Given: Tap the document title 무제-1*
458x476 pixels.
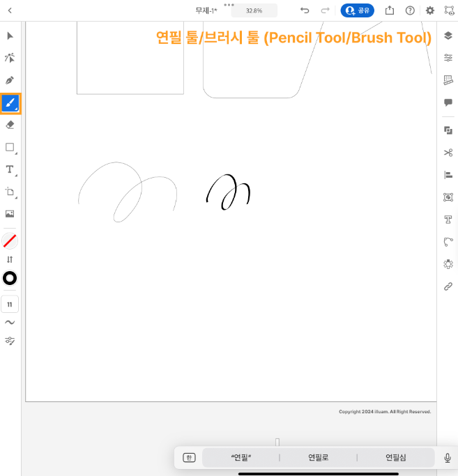Looking at the screenshot, I should click(x=206, y=10).
